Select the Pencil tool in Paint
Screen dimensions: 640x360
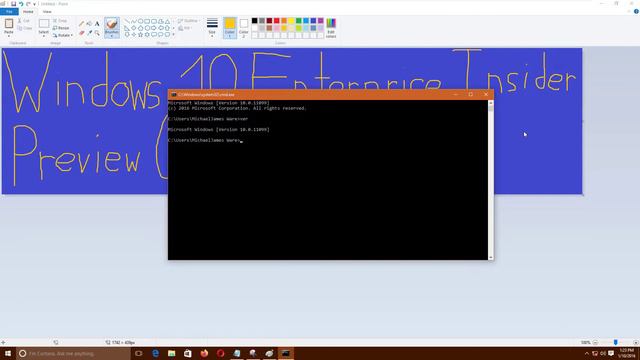point(82,24)
